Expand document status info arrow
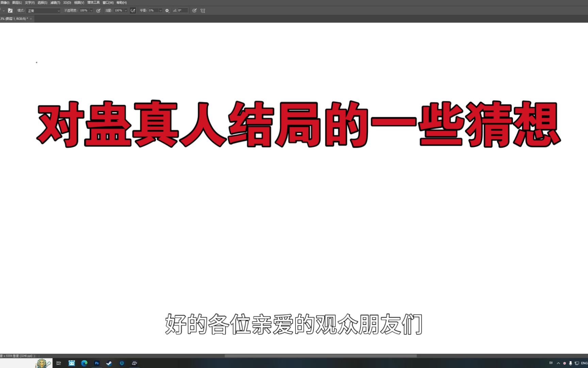588x368 pixels. coord(35,356)
